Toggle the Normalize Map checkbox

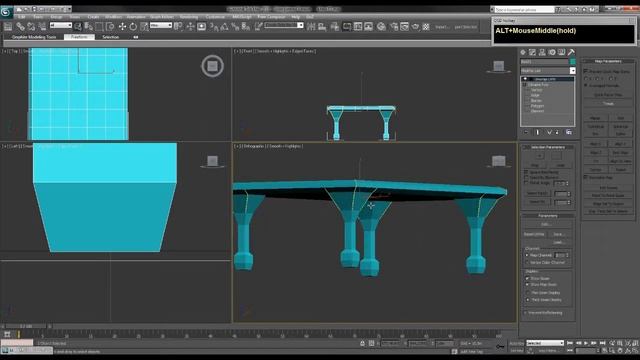pos(586,178)
